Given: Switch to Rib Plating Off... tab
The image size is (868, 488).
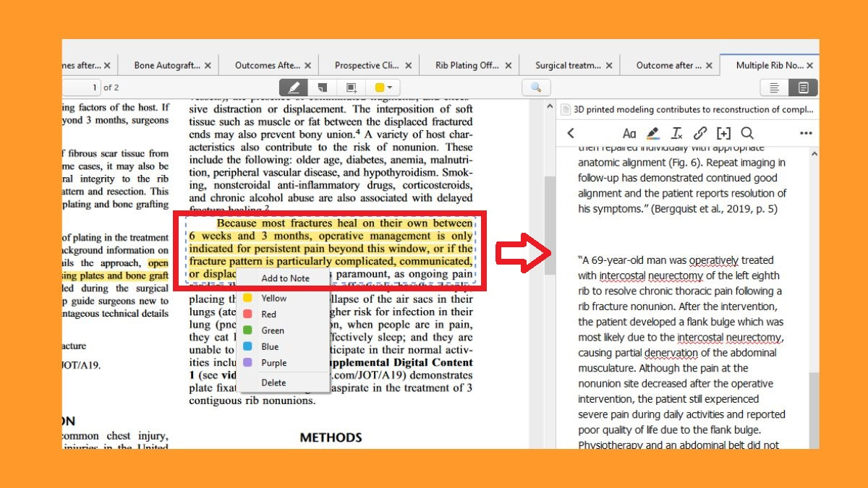Looking at the screenshot, I should (x=467, y=65).
